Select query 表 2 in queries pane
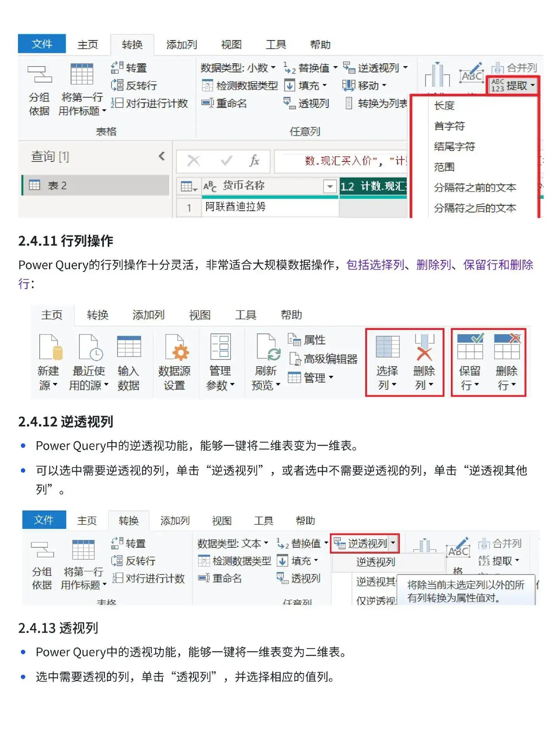Image resolution: width=560 pixels, height=747 pixels. pyautogui.click(x=95, y=185)
